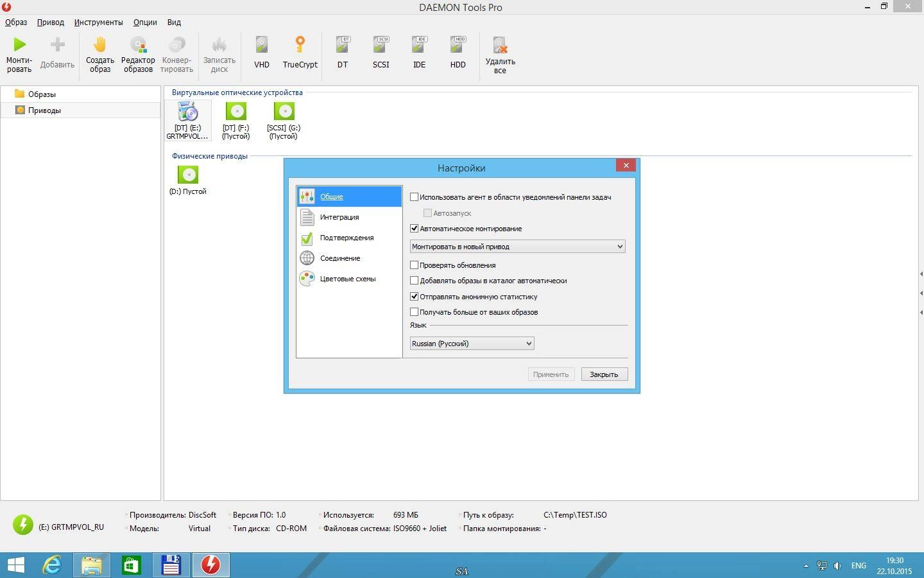
Task: Check Проверять обновления checkbox
Action: point(414,265)
